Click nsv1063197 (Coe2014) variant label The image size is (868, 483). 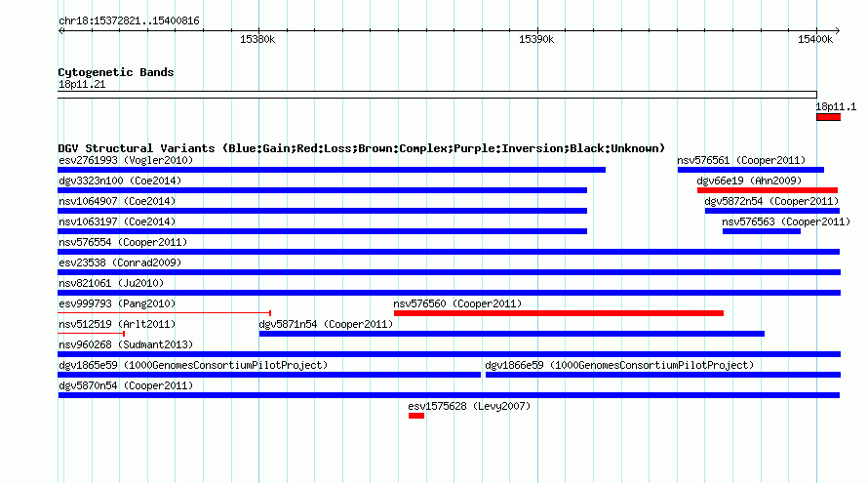(x=117, y=221)
